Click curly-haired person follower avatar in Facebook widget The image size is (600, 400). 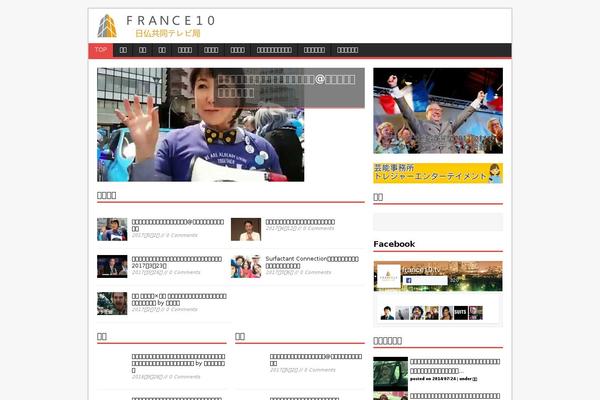[x=417, y=313]
